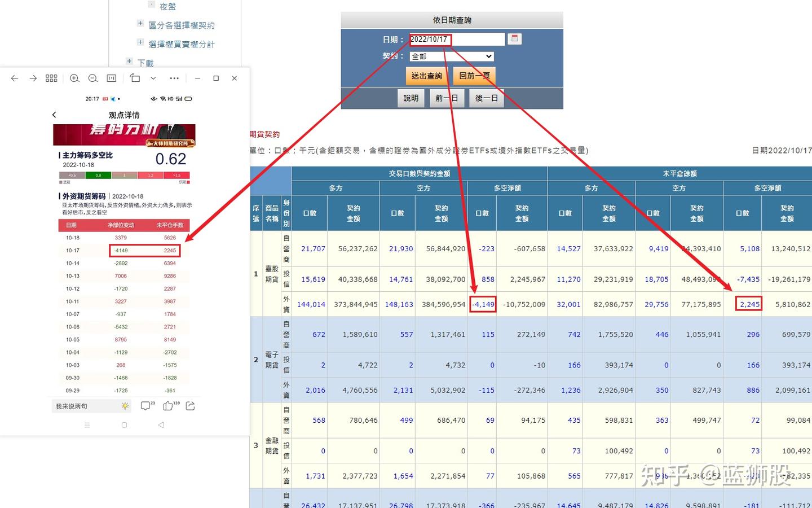Open the 契約 dropdown showing 全部
Screen dimensions: 812x508
click(450, 56)
